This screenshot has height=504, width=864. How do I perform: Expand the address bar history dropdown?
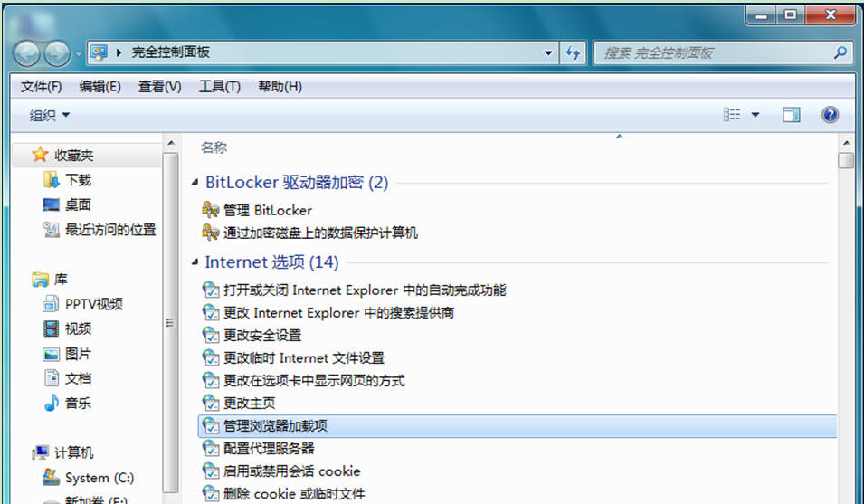[548, 52]
